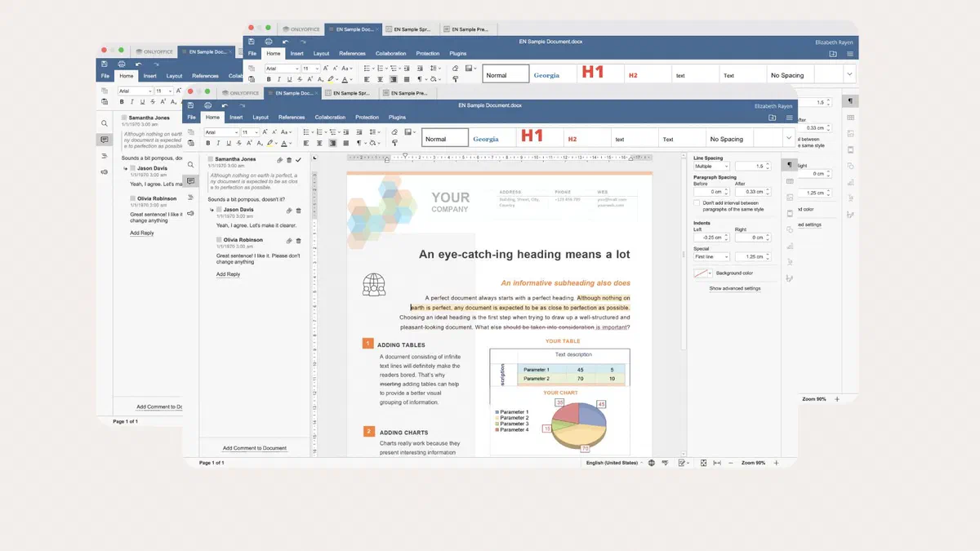Click Show advanced settings link

[735, 288]
